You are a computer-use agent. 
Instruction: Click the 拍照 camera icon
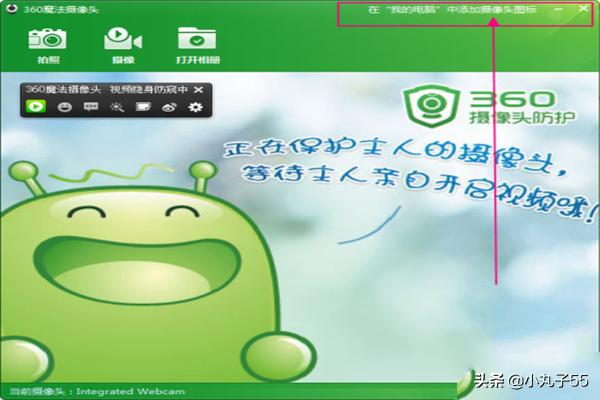(x=47, y=39)
